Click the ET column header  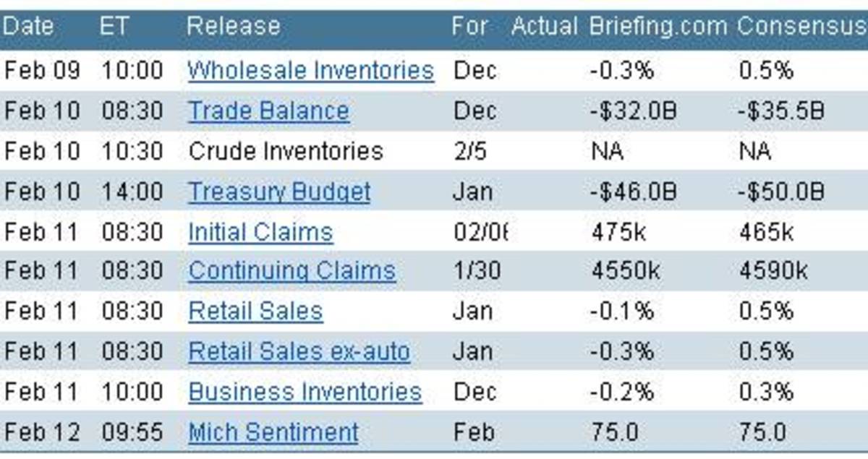coord(114,27)
